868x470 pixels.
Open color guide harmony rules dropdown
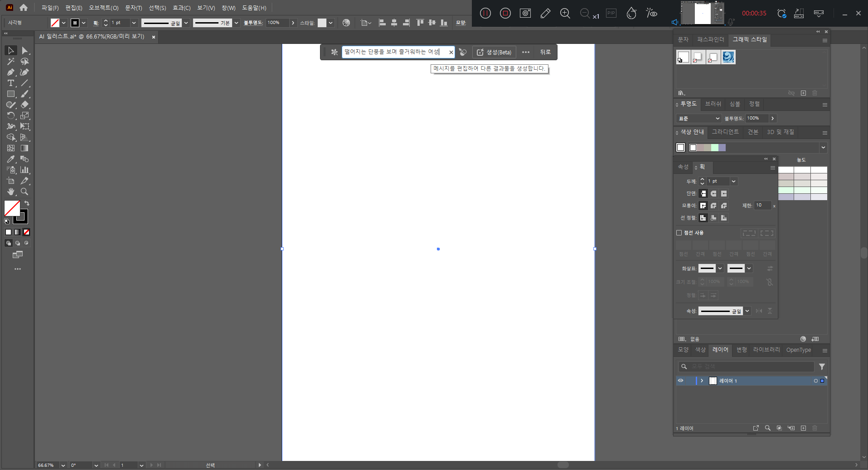823,148
